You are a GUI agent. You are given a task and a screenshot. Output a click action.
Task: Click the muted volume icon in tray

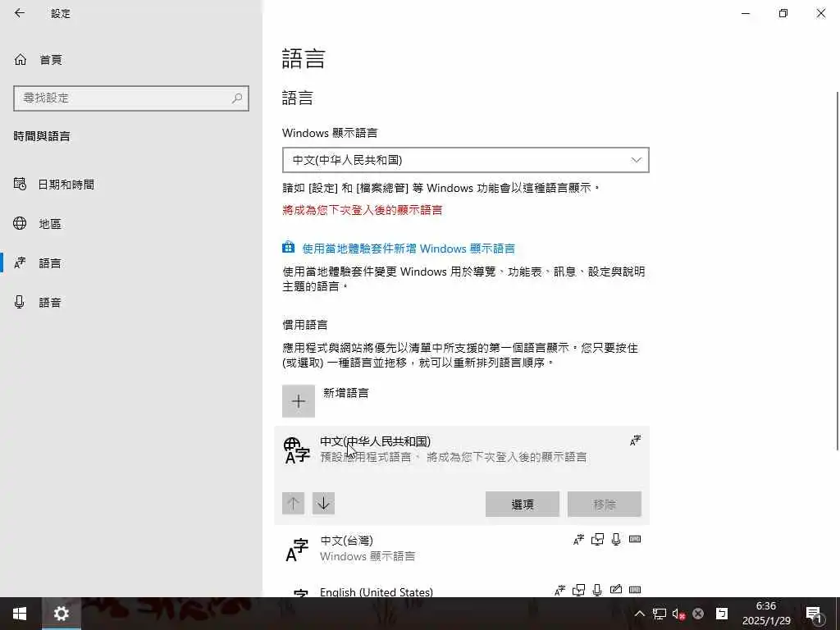(678, 614)
